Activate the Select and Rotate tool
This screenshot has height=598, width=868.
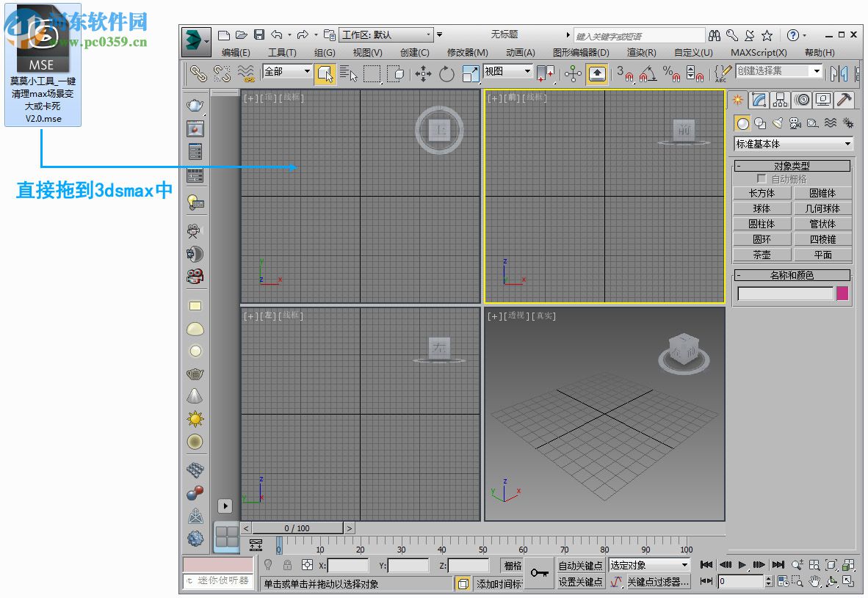[x=446, y=74]
